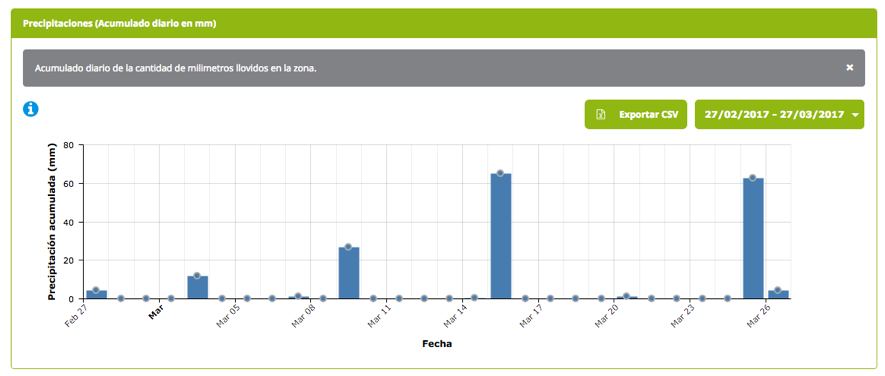Click the data point atop the 63 mm bar
The height and width of the screenshot is (376, 885).
(x=752, y=178)
